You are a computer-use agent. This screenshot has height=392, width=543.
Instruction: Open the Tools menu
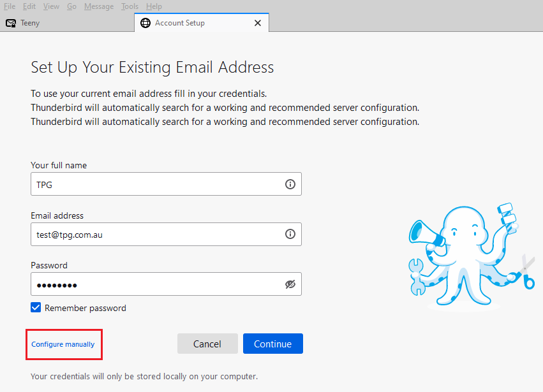(130, 6)
